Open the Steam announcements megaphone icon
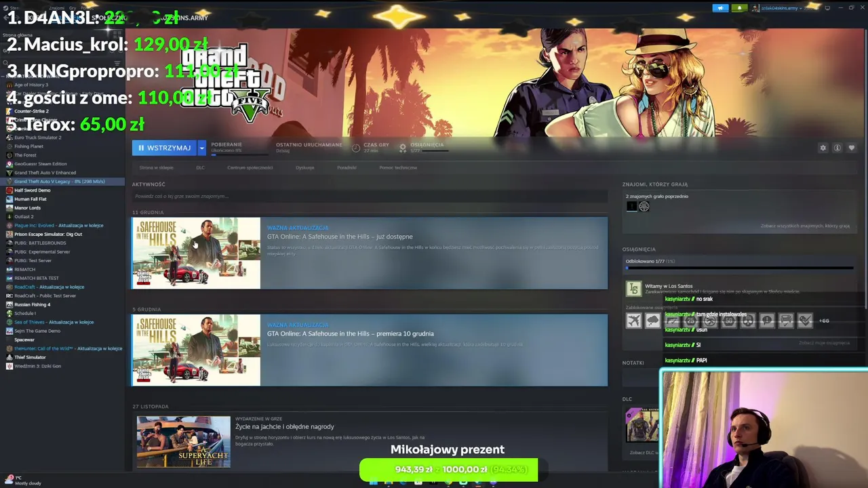 pos(720,8)
